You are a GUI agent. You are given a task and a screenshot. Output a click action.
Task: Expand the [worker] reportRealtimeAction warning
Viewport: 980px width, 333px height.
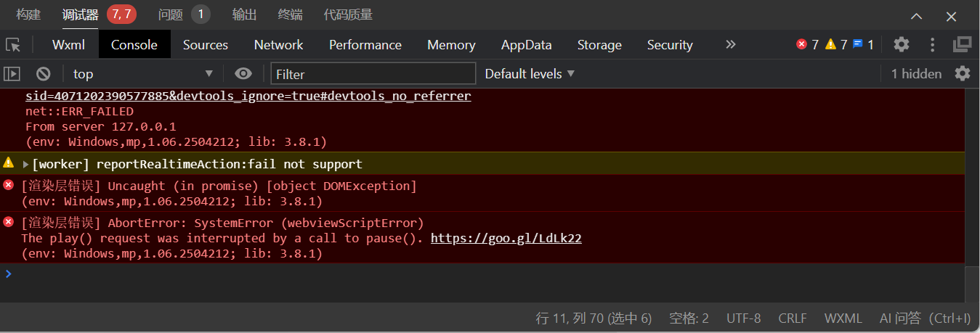pos(26,165)
